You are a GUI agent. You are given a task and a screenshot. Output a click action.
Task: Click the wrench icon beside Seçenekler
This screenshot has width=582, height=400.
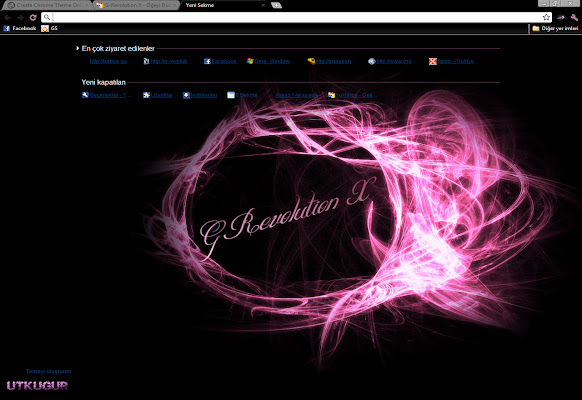(x=85, y=95)
